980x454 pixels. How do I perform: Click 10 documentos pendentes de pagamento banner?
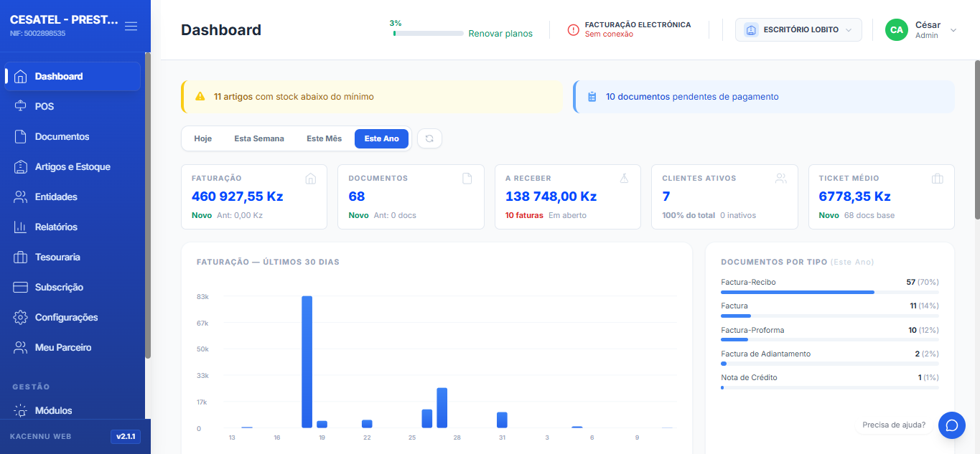pyautogui.click(x=764, y=97)
